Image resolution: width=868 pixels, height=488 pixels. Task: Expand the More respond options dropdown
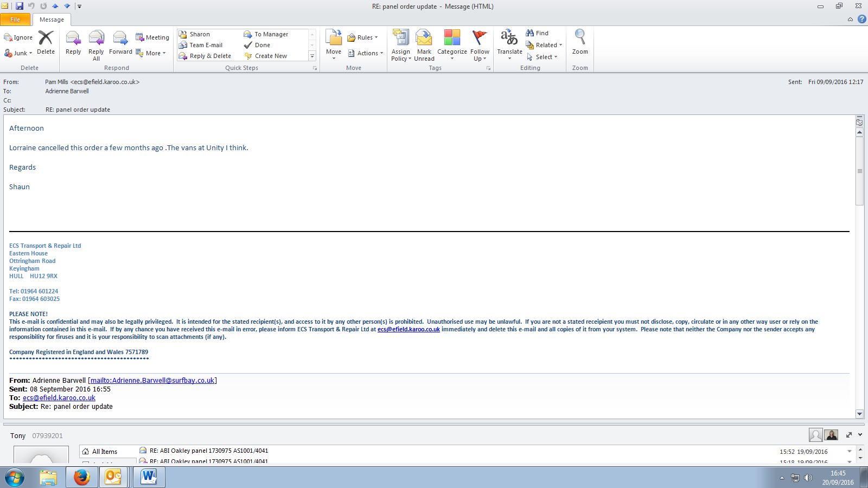[151, 53]
